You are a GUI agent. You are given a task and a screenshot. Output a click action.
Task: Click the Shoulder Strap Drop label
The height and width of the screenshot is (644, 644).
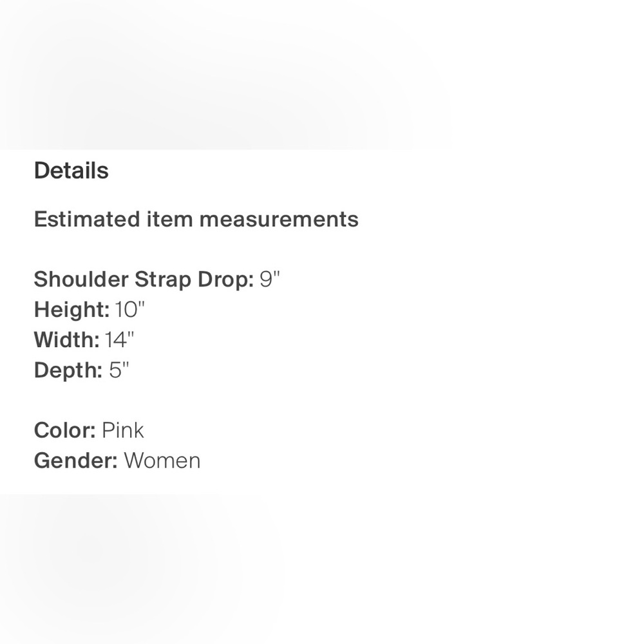(x=144, y=279)
